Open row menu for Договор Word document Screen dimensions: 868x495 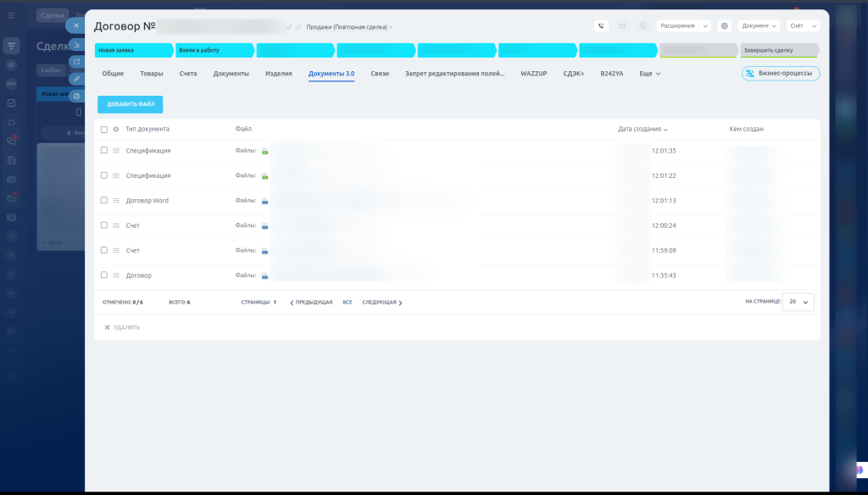tap(116, 201)
